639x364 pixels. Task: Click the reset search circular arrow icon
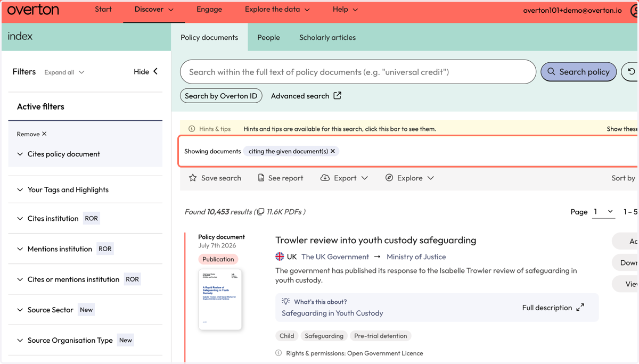631,72
